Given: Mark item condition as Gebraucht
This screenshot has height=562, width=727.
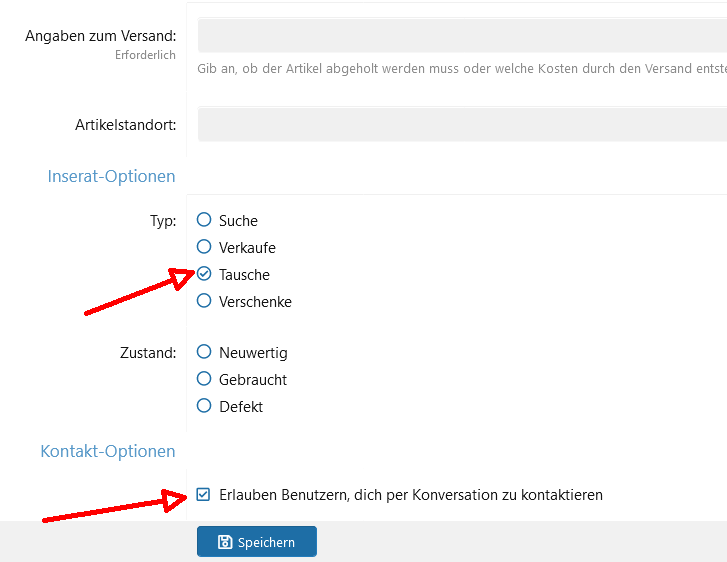Looking at the screenshot, I should [x=204, y=378].
